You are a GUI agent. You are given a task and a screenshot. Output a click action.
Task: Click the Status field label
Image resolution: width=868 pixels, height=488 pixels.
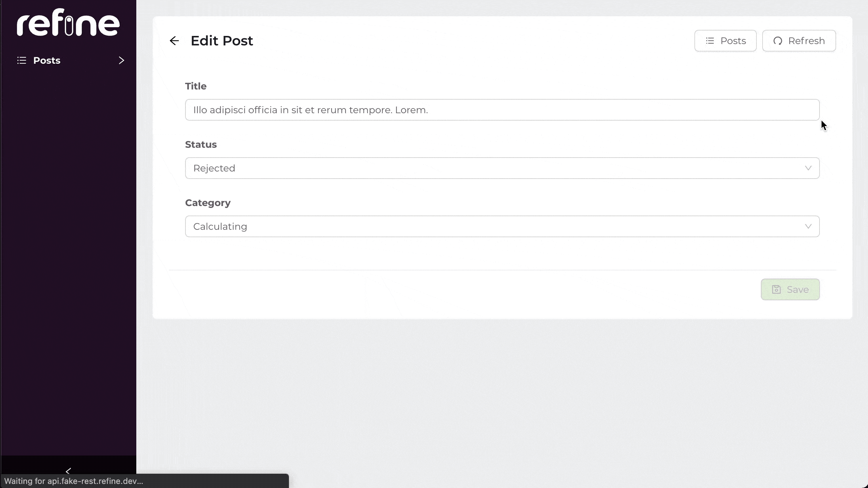pyautogui.click(x=201, y=144)
